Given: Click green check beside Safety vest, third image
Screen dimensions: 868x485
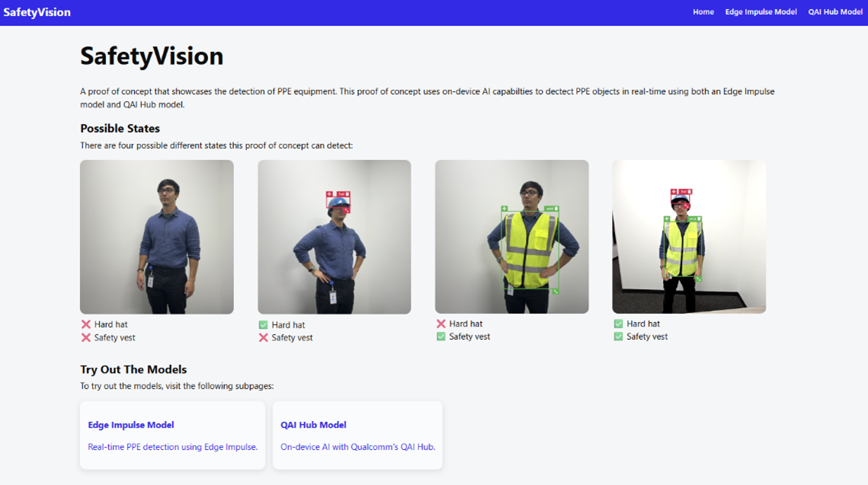Looking at the screenshot, I should [440, 337].
